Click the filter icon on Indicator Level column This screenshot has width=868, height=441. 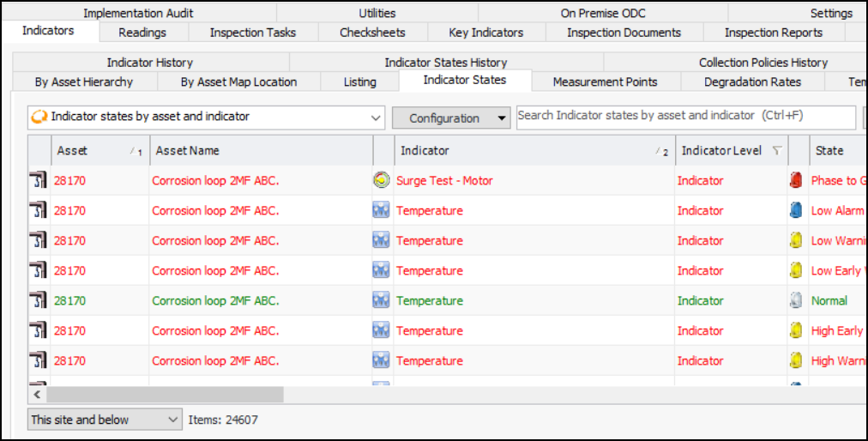coord(777,151)
